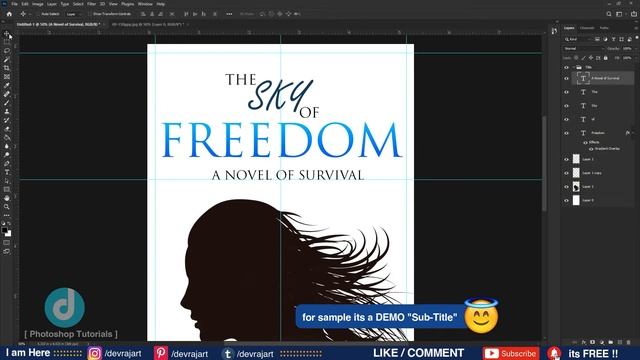This screenshot has height=360, width=640.
Task: Hide the bottom white Layer 0
Action: [x=566, y=200]
